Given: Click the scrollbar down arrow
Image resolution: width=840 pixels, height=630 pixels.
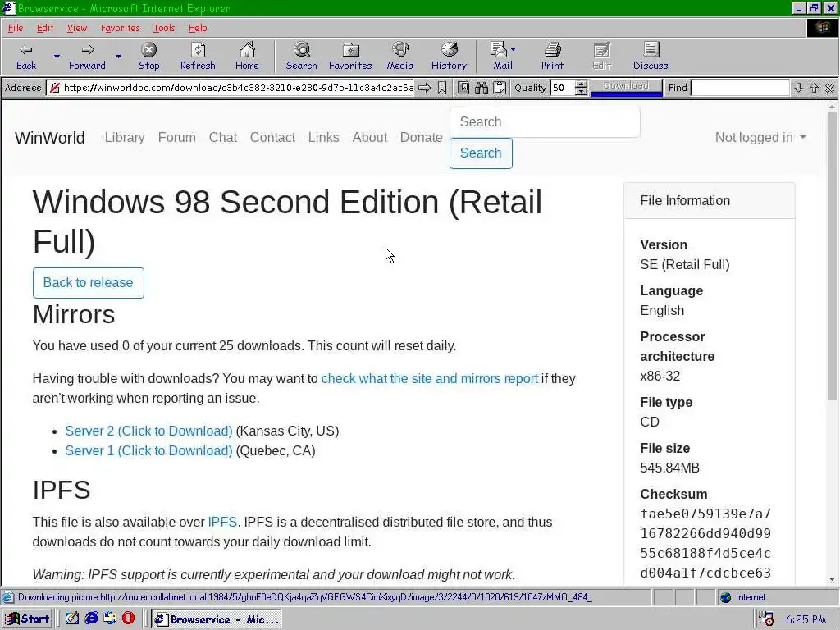Looking at the screenshot, I should point(832,579).
